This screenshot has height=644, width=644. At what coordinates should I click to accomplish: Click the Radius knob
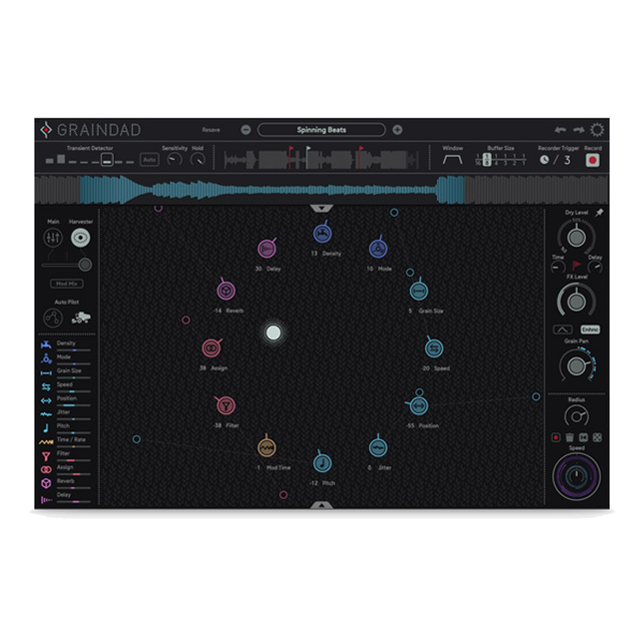[576, 416]
